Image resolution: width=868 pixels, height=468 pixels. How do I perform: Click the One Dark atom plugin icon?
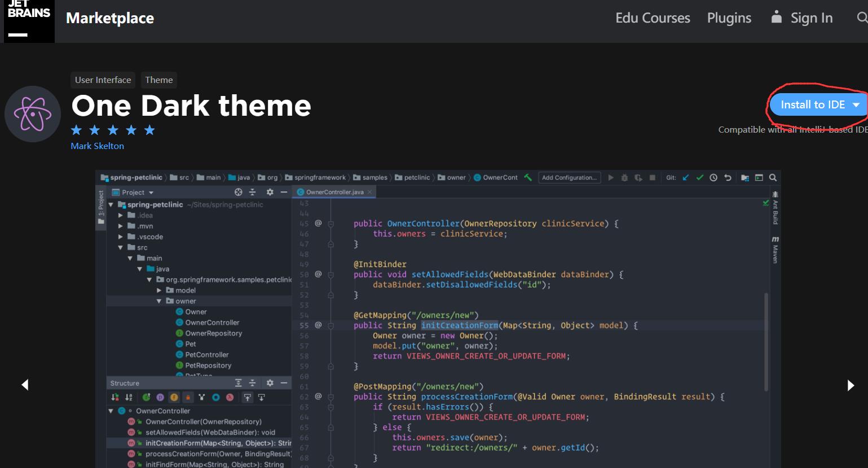tap(33, 114)
